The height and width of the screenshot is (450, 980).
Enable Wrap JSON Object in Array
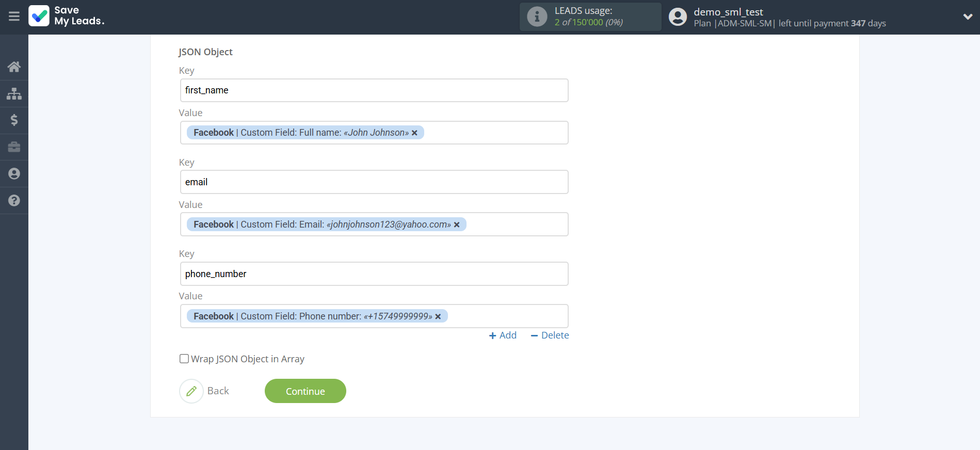point(184,359)
